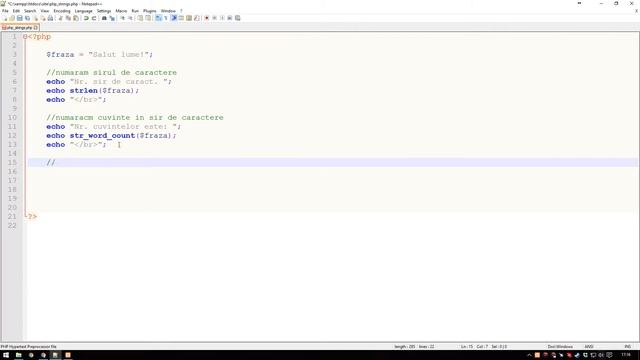The height and width of the screenshot is (360, 640).
Task: Click the Redo arrow icon
Action: pyautogui.click(x=94, y=18)
